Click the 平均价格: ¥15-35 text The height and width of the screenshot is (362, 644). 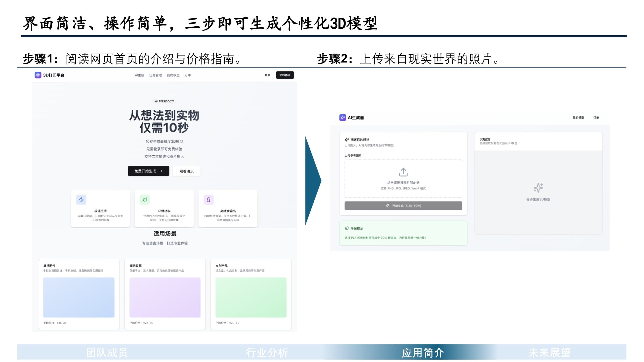(55, 323)
